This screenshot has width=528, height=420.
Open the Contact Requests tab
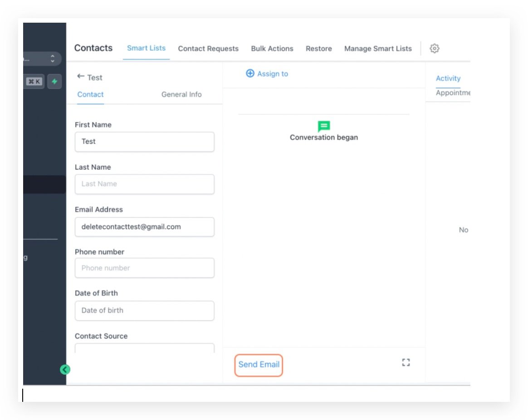(x=208, y=49)
